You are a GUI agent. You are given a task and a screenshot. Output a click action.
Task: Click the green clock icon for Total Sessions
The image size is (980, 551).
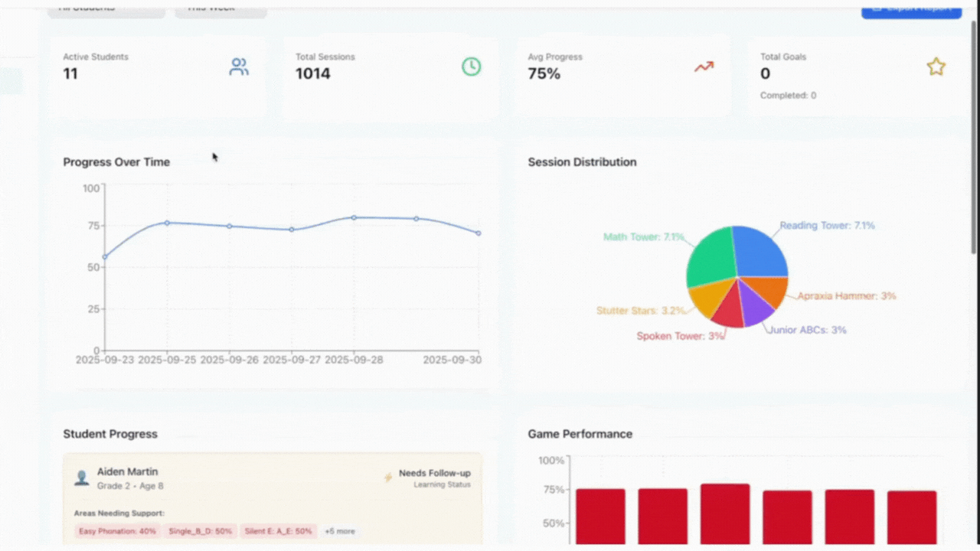pos(471,67)
